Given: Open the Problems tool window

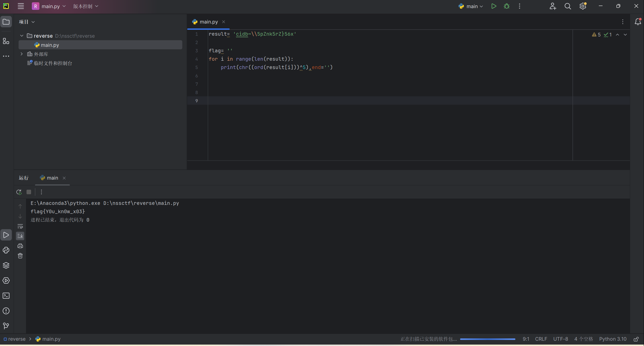Looking at the screenshot, I should [6, 311].
